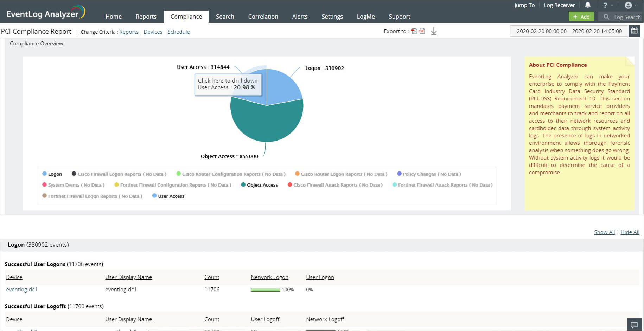Open the Reports tab in the navigation bar
The width and height of the screenshot is (644, 331).
(x=146, y=17)
